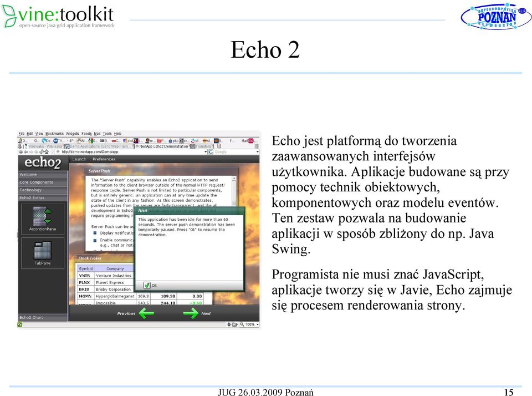Expand the Echo2 Chart accordion section
This screenshot has width=532, height=396.
point(43,317)
